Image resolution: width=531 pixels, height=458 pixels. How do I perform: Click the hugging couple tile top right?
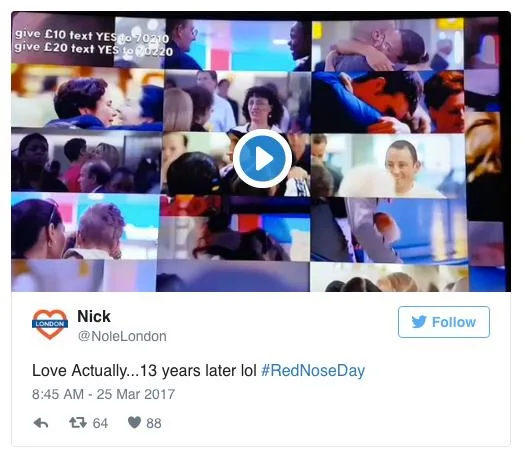(x=388, y=45)
